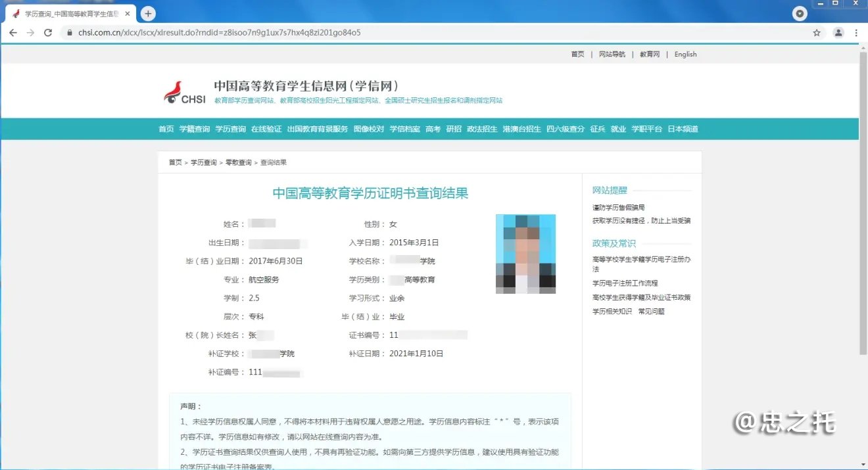Click the 中国高等教育学历证明书查询结果 heading

tap(370, 193)
